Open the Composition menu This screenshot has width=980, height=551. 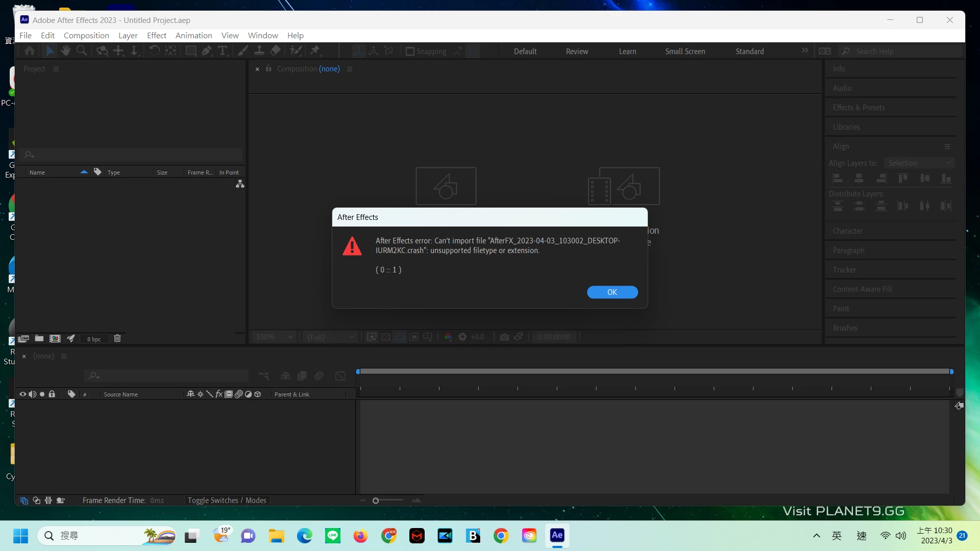86,35
